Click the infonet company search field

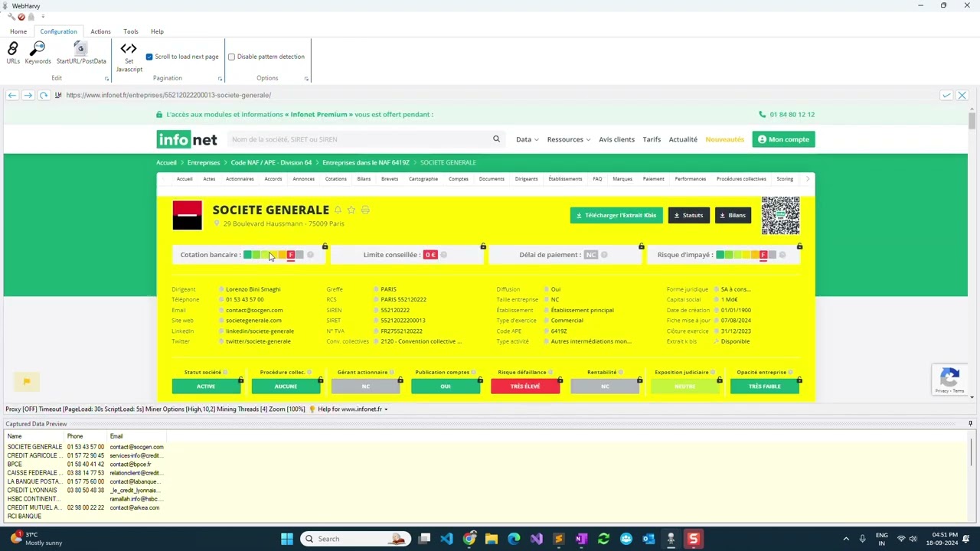click(x=360, y=139)
